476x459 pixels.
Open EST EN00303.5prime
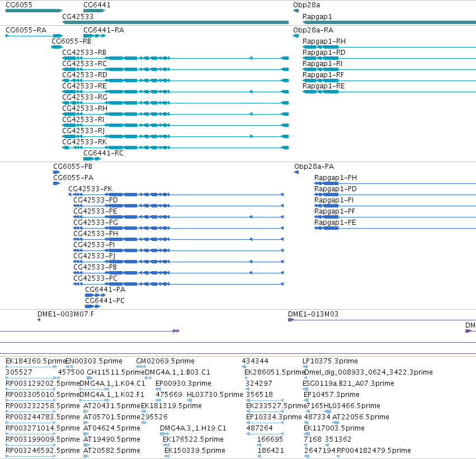click(x=94, y=361)
